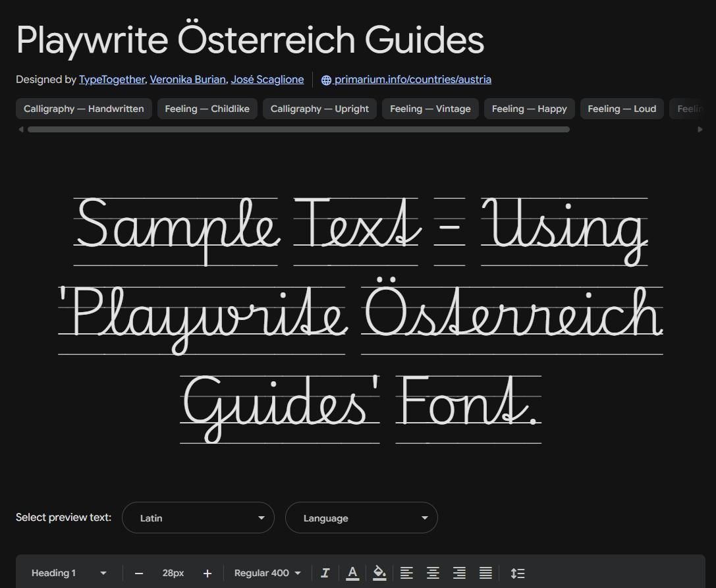This screenshot has width=716, height=588.
Task: Increase font size with plus button
Action: point(207,574)
